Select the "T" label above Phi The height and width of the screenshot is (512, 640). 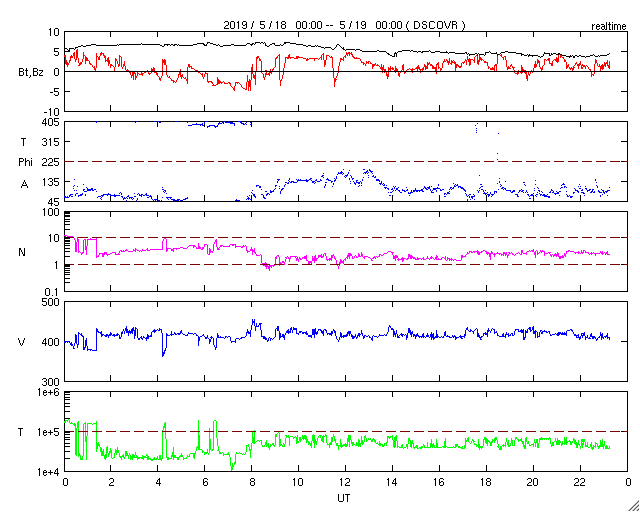(23, 141)
